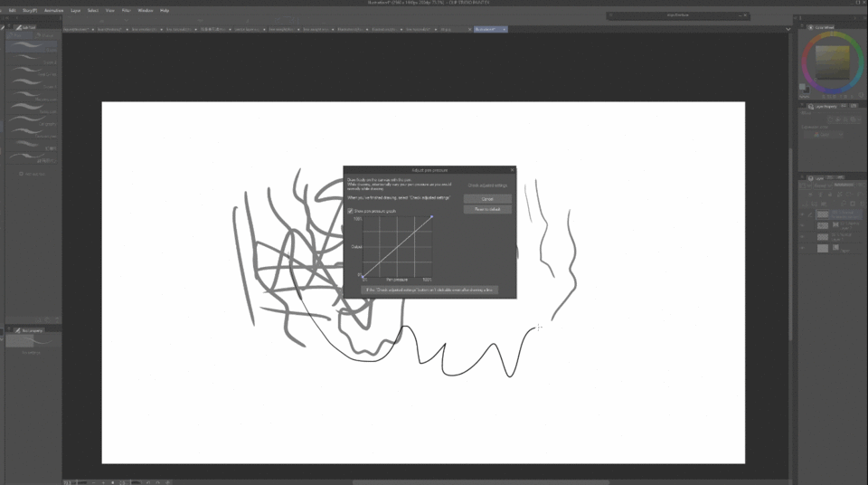
Task: Open the Story menu
Action: [x=30, y=11]
